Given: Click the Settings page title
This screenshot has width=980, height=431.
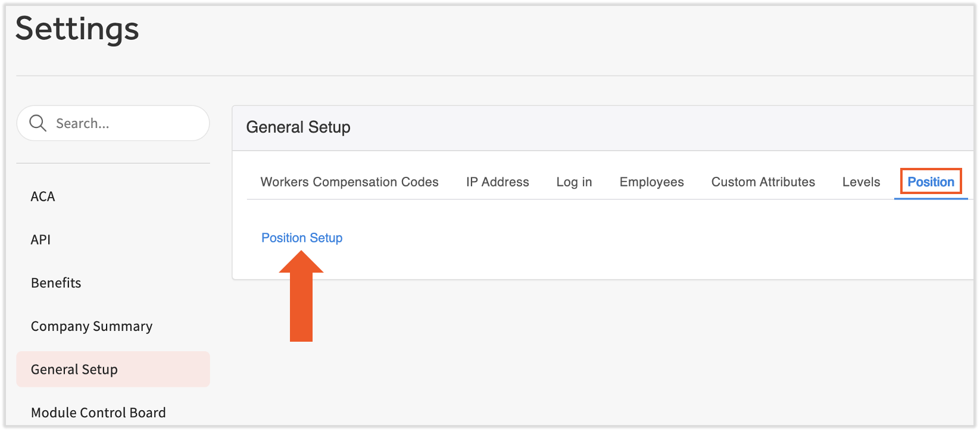Looking at the screenshot, I should coord(77,29).
